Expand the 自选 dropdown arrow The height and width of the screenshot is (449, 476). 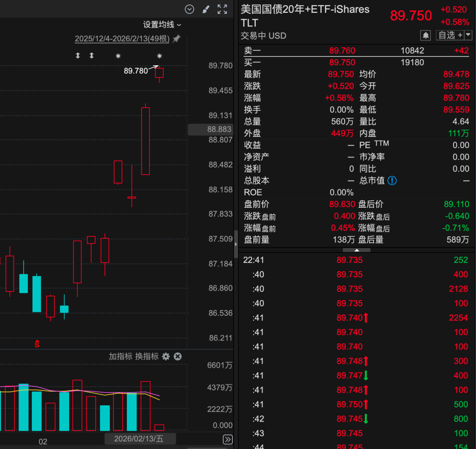point(469,35)
